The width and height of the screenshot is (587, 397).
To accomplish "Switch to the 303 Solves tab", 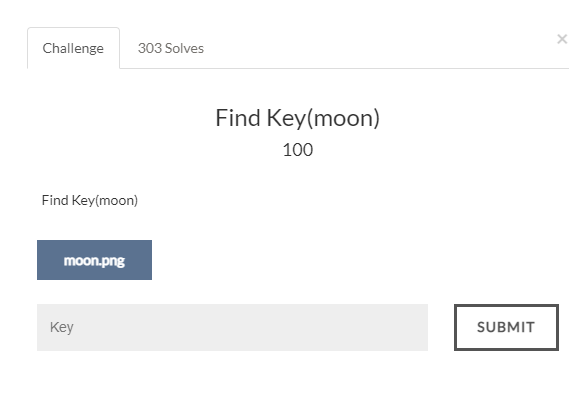I will pos(171,48).
